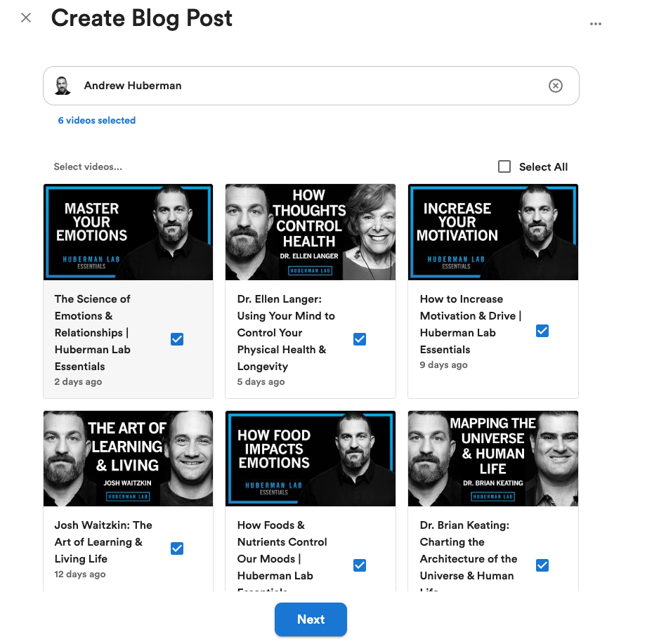Viewport: 666px width, 644px height.
Task: Click the Create Blog Post heading
Action: click(x=141, y=18)
